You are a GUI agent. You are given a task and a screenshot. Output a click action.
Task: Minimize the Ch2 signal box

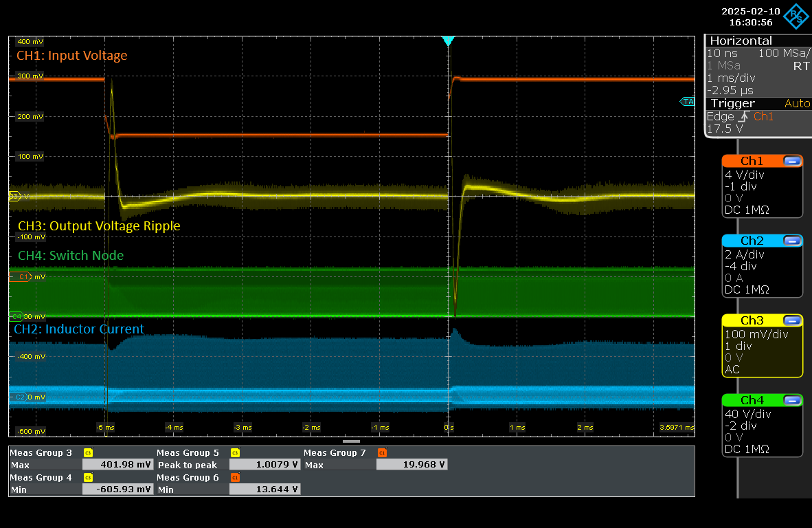tap(792, 241)
